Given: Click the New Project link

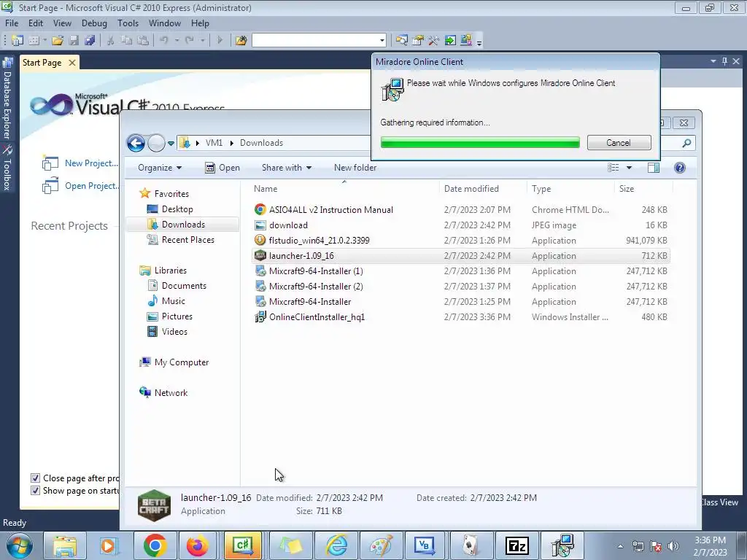Looking at the screenshot, I should click(91, 163).
